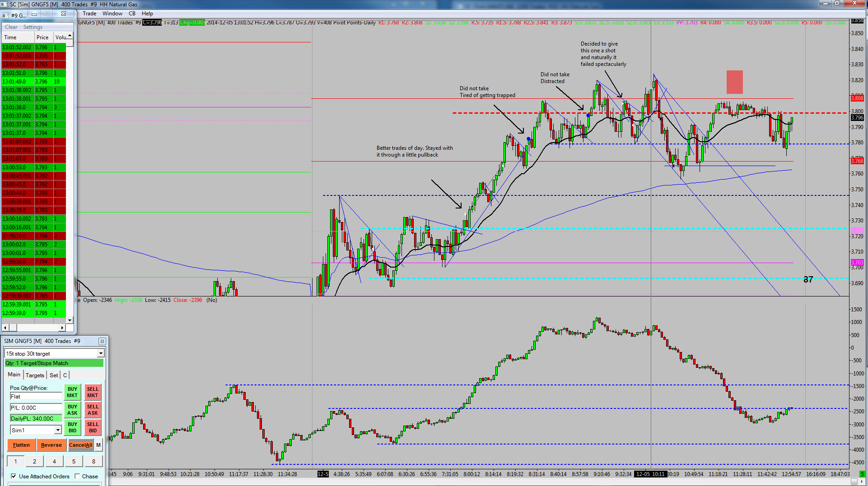Click the red rectangle drawing on chart
This screenshot has width=868, height=486.
pyautogui.click(x=735, y=82)
